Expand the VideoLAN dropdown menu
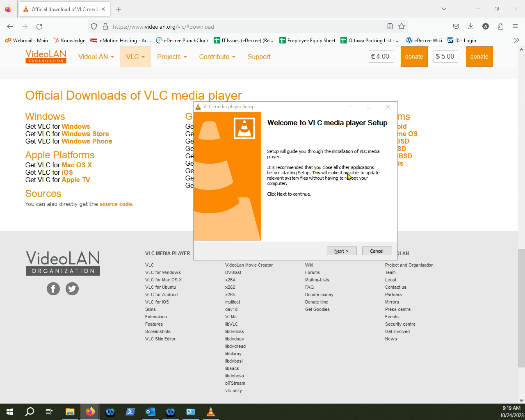Viewport: 525px width, 420px height. point(96,57)
